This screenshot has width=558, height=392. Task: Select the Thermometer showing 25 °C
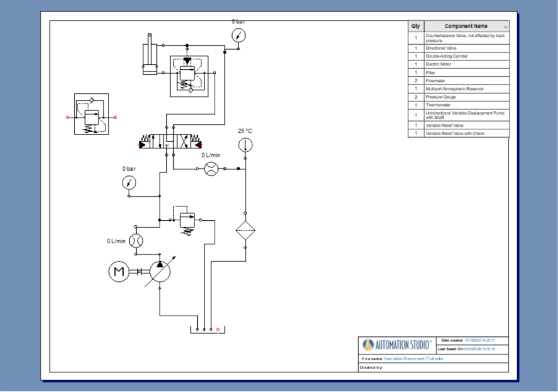(245, 144)
